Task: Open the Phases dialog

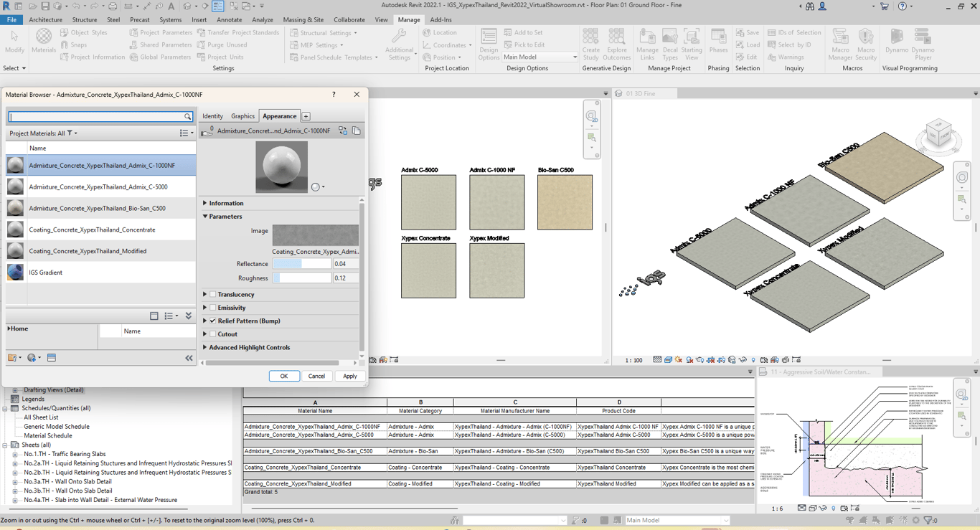Action: point(718,40)
